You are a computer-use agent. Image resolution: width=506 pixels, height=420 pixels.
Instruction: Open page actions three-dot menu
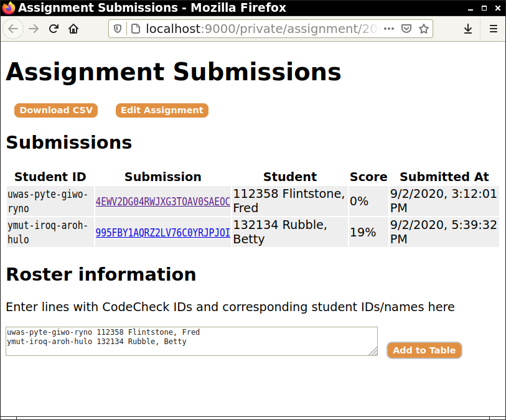tap(388, 29)
